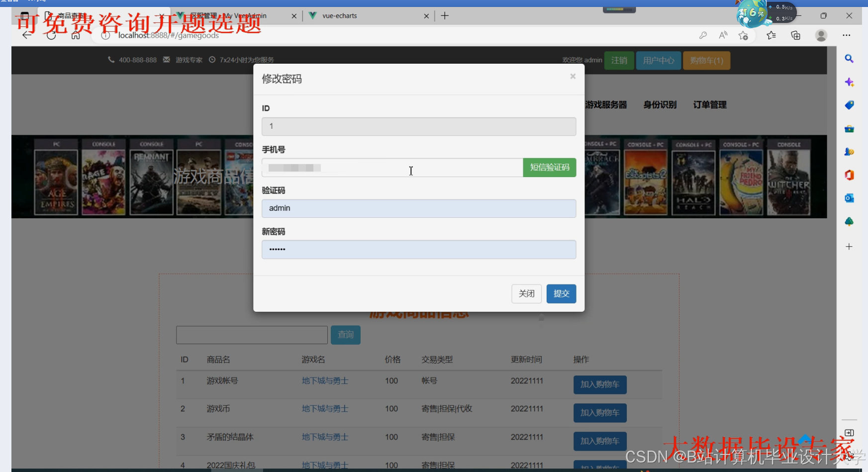The image size is (868, 472).
Task: Click the 短信验证码 green button
Action: pos(549,168)
